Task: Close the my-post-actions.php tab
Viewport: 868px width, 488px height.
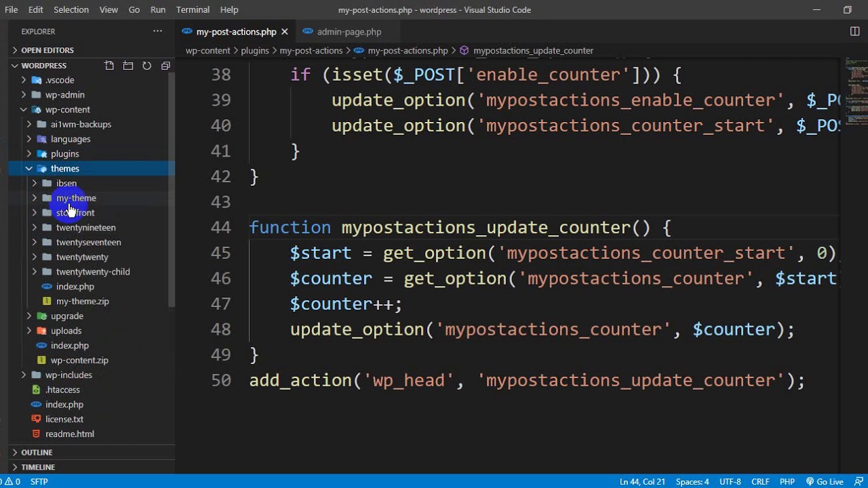Action: [x=285, y=32]
